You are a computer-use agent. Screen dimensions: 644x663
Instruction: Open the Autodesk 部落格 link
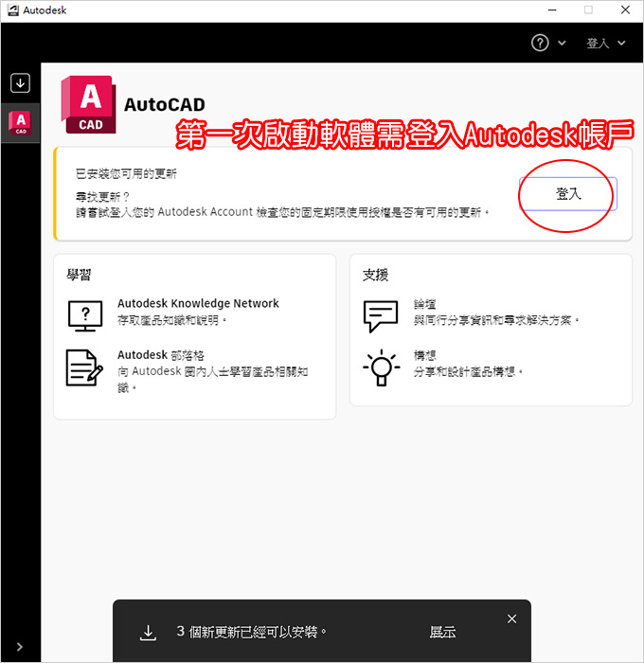[x=161, y=355]
